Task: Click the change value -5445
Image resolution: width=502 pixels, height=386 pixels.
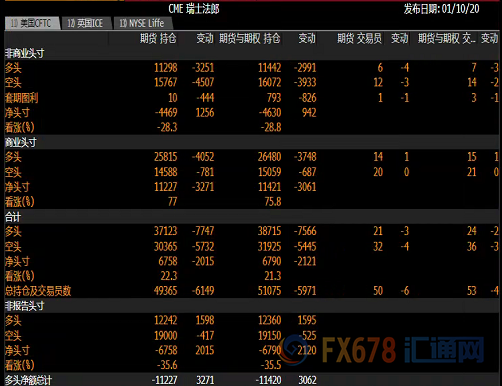Action: tap(305, 247)
